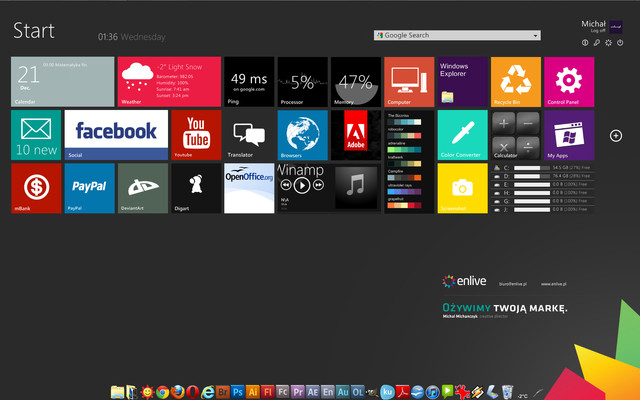Open the Calendar tile showing 21 Dec.
The height and width of the screenshot is (400, 640).
[62, 82]
